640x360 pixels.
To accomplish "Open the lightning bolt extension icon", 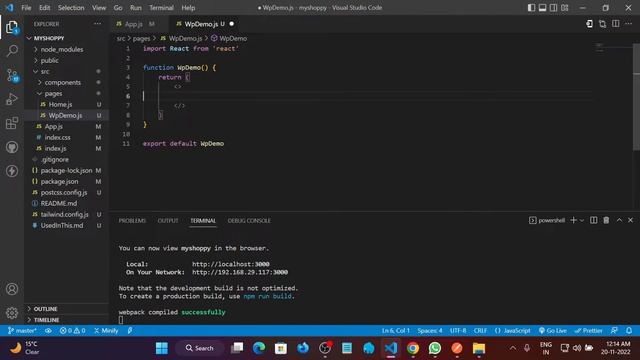I will (12, 171).
